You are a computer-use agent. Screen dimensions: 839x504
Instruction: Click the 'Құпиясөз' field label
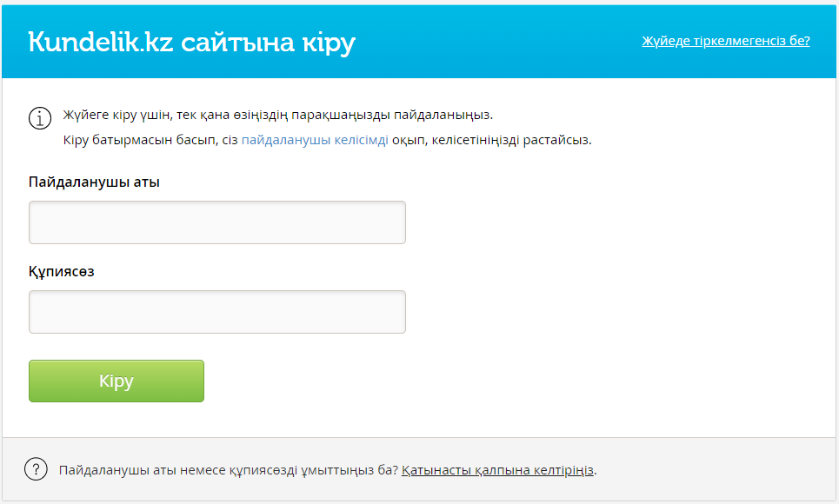[62, 272]
